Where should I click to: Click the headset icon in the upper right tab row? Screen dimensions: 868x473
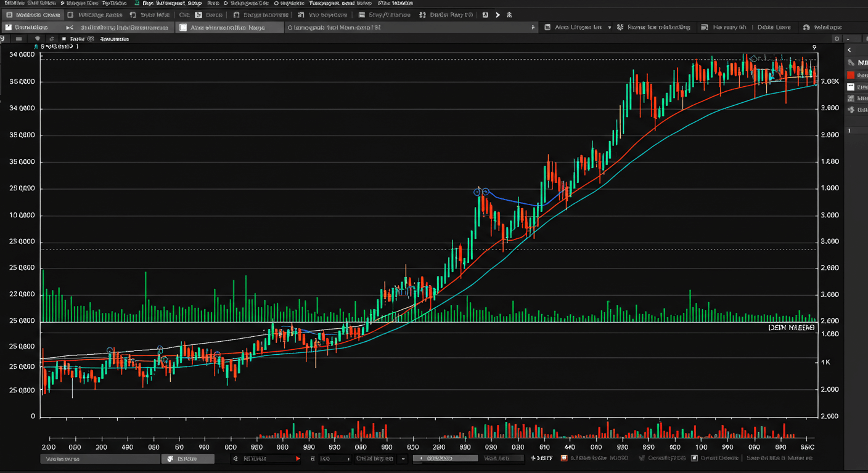point(806,27)
